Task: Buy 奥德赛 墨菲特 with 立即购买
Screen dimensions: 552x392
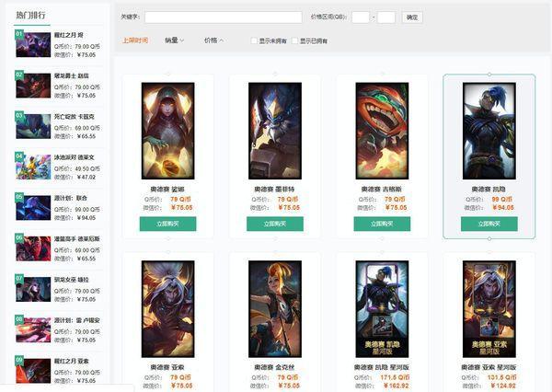Action: tap(275, 224)
